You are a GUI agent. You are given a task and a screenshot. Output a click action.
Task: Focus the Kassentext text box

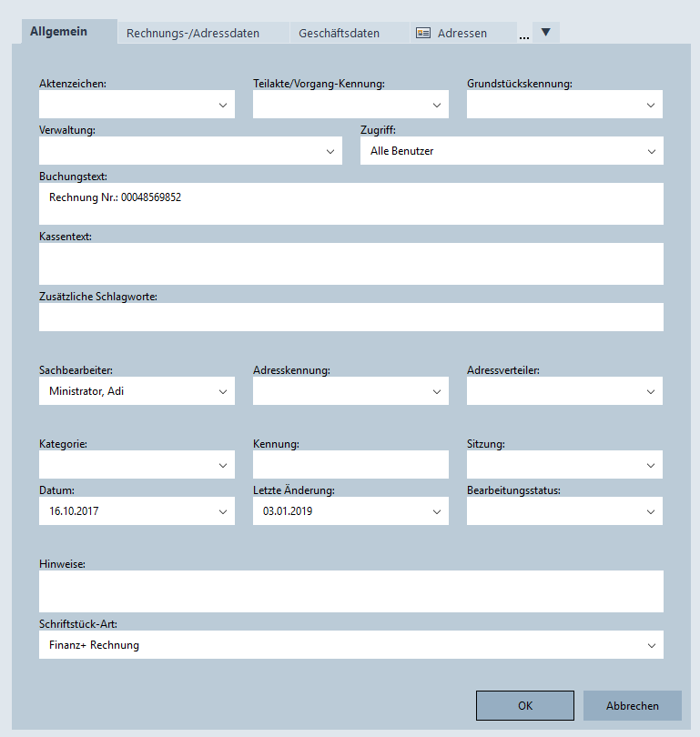point(351,264)
